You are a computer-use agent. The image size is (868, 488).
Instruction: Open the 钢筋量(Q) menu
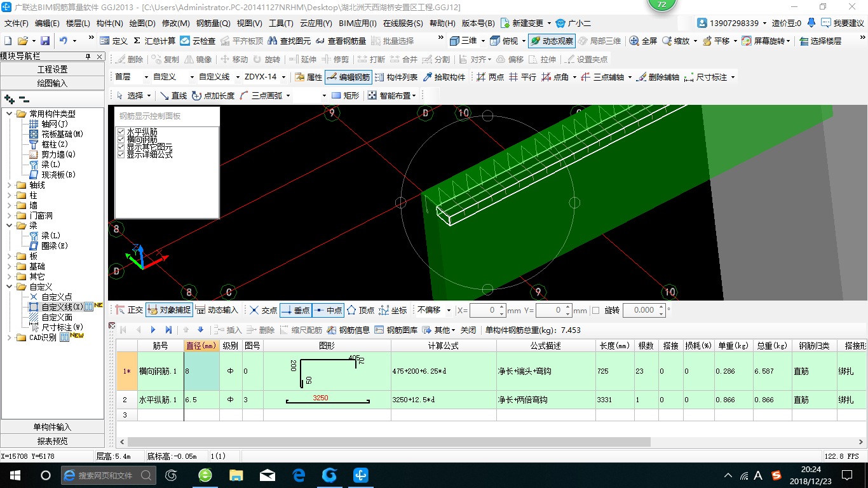pos(213,24)
